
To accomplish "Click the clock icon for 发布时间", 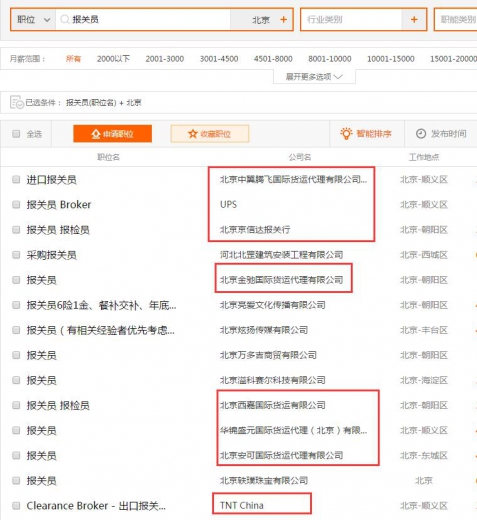I will (x=421, y=134).
